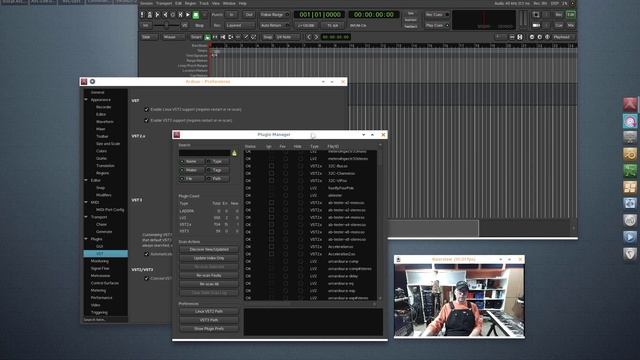The width and height of the screenshot is (640, 360).
Task: Click Punch In button
Action: 231,15
